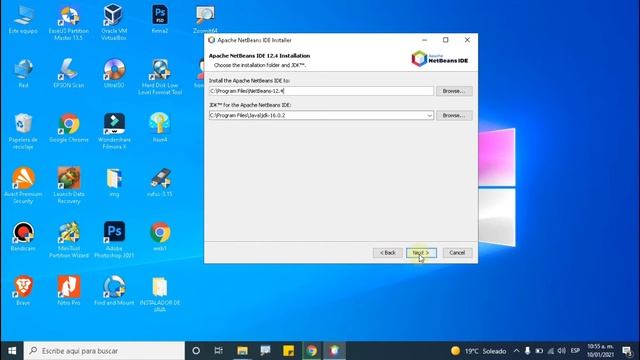Screen dimensions: 640x360
Task: Select the web1 Chrome shortcut icon
Action: pos(160,236)
